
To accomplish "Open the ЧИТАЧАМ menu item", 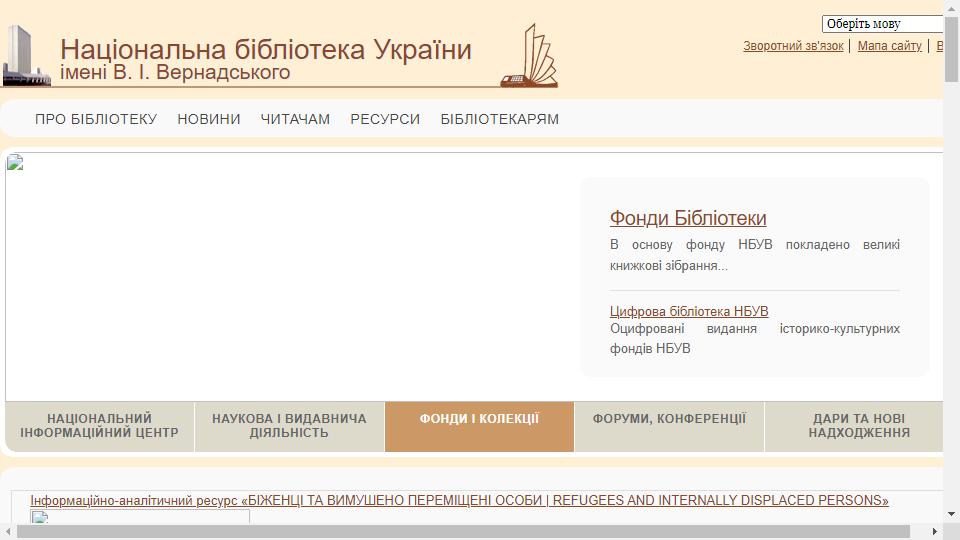I will point(295,119).
